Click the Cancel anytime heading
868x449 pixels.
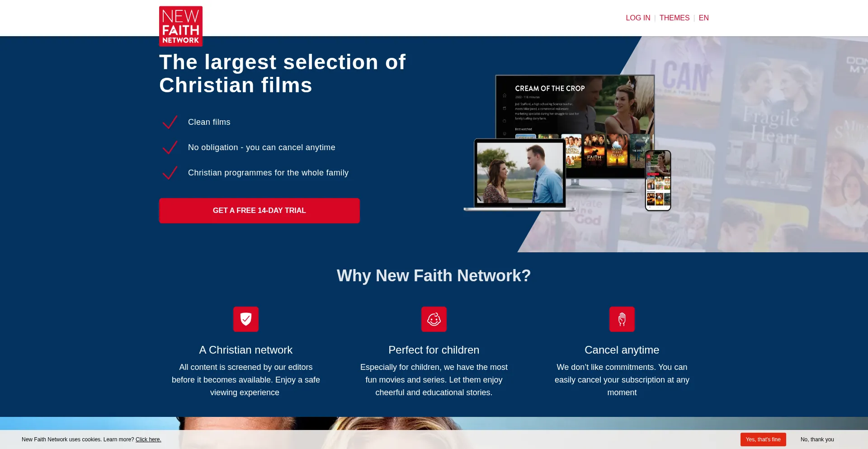(622, 350)
